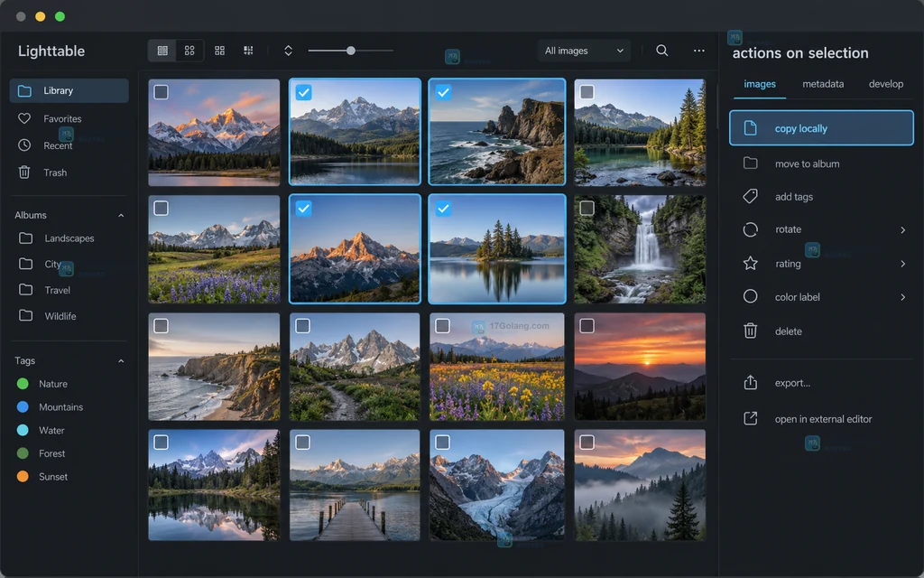Select the dense grid layout icon
924x578 pixels.
(248, 51)
